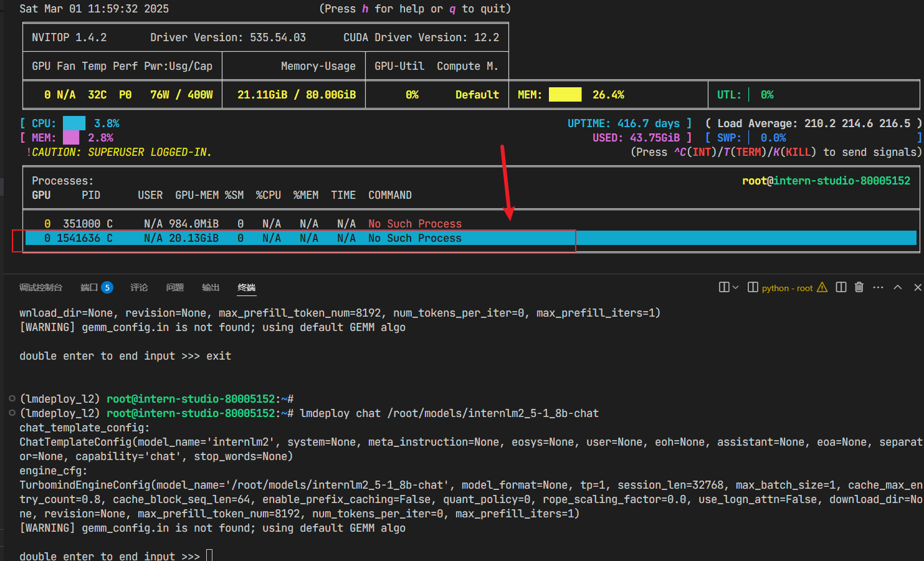The height and width of the screenshot is (561, 924).
Task: Switch to the 输出 (Output) tab
Action: click(210, 287)
